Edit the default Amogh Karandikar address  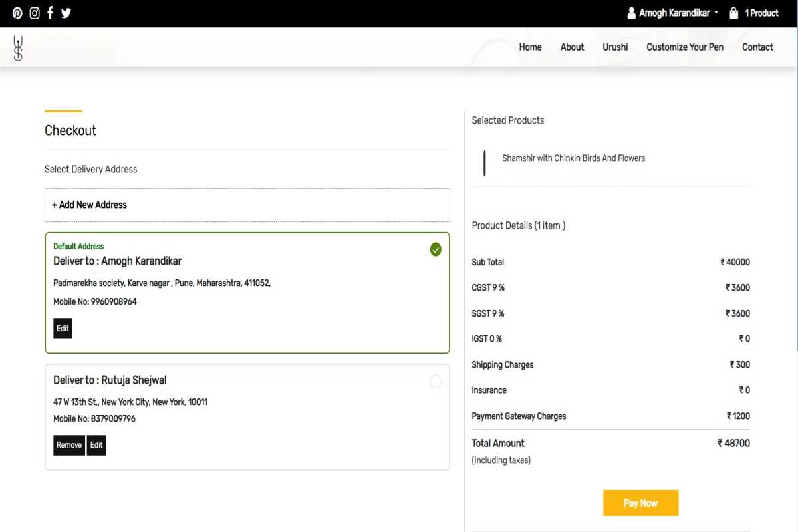click(63, 329)
